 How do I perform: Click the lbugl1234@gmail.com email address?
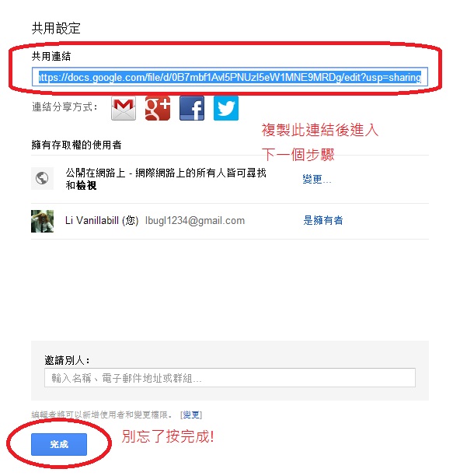click(x=195, y=220)
